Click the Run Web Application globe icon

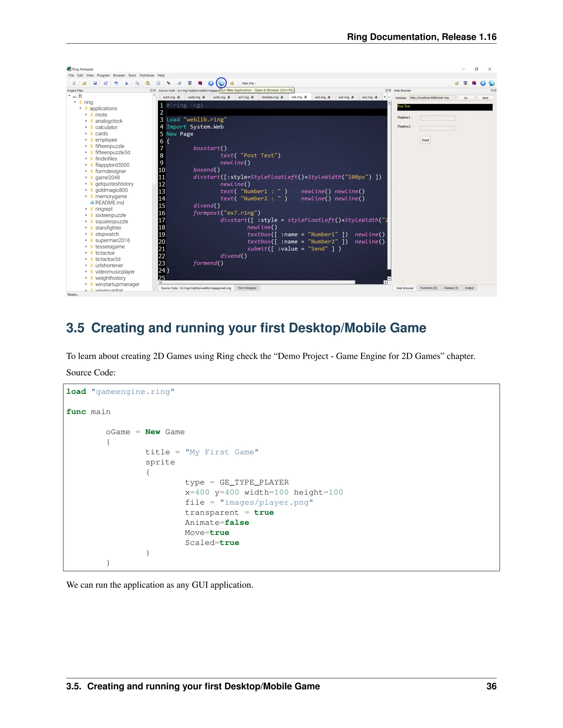click(222, 83)
